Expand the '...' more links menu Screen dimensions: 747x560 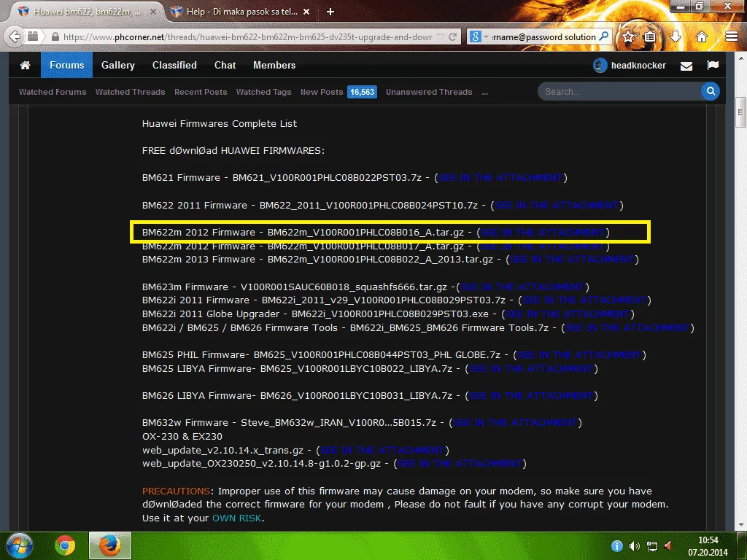(484, 92)
